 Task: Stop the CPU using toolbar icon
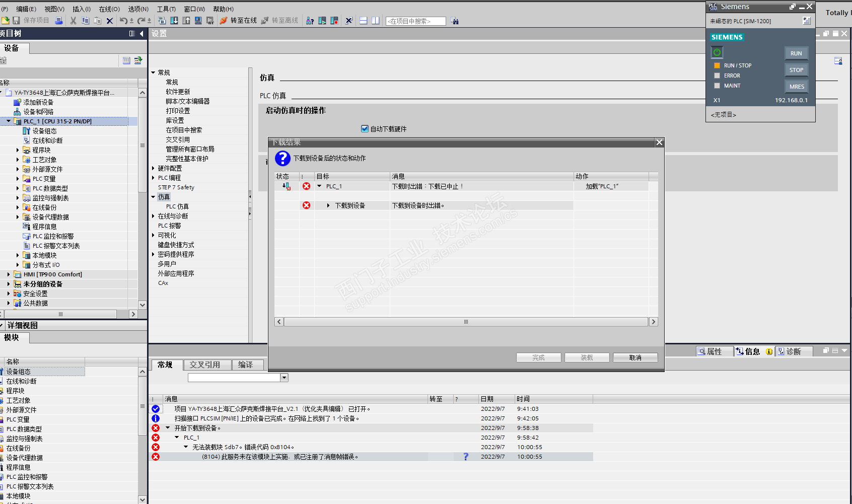[334, 21]
